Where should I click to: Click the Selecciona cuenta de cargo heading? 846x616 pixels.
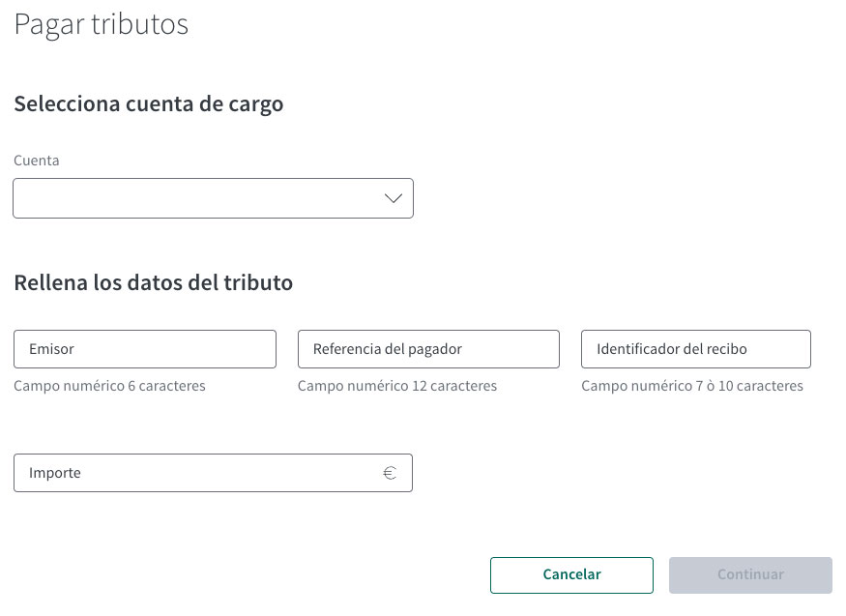click(x=148, y=103)
